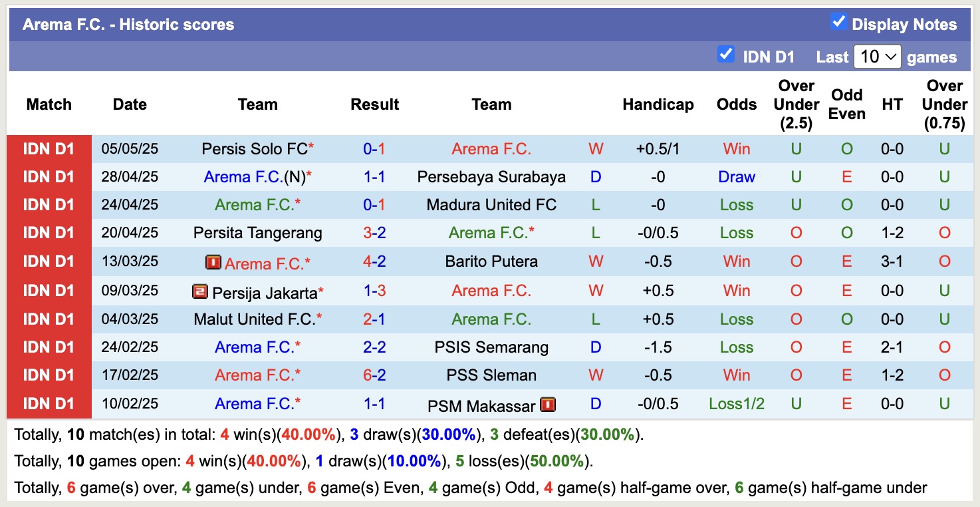
Task: Click PSIS Semarang in the 24/02/25 row
Action: point(491,347)
